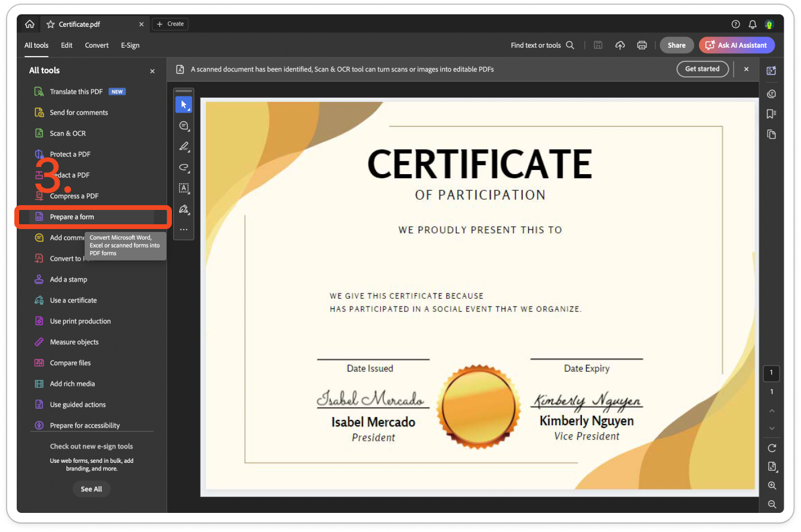The image size is (801, 532).
Task: Open the notifications bell
Action: pos(753,24)
